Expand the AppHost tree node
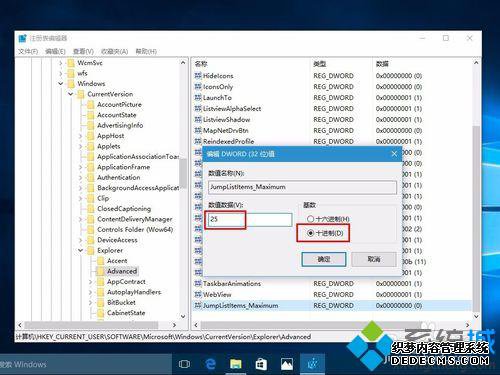The width and height of the screenshot is (500, 375). pos(80,136)
